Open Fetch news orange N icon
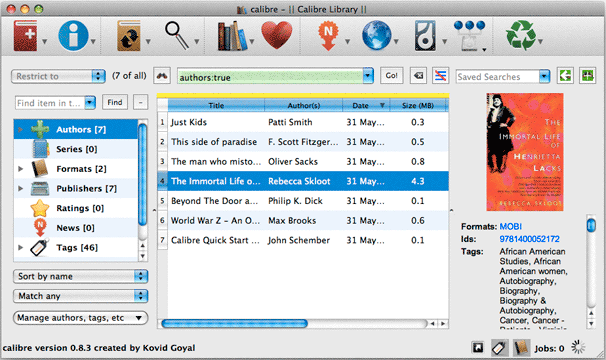Viewport: 606px width, 360px height. coord(328,36)
